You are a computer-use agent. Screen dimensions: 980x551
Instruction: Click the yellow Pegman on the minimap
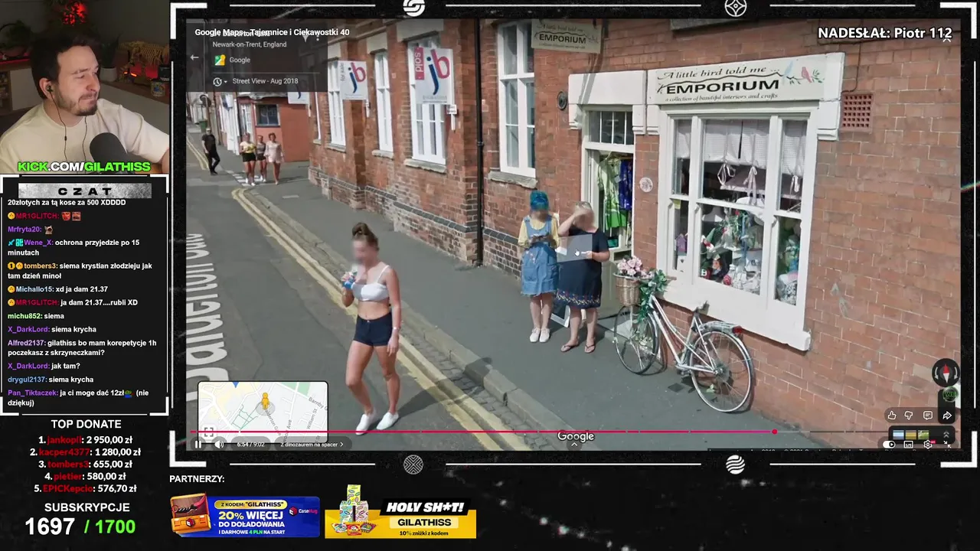266,401
